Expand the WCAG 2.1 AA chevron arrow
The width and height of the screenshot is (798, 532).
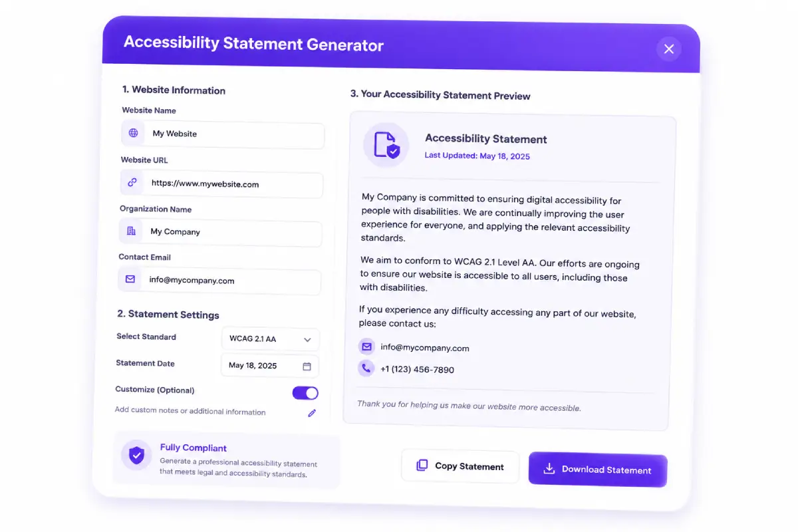coord(307,340)
